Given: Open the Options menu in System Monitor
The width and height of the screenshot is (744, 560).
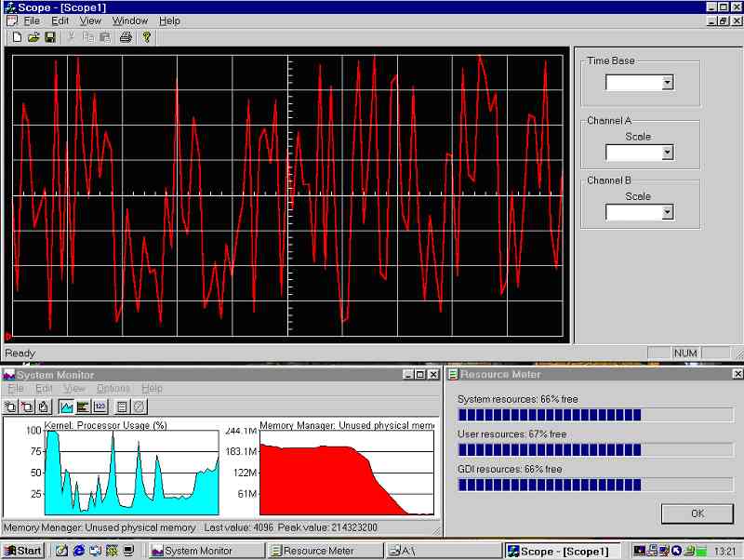Looking at the screenshot, I should (x=113, y=388).
